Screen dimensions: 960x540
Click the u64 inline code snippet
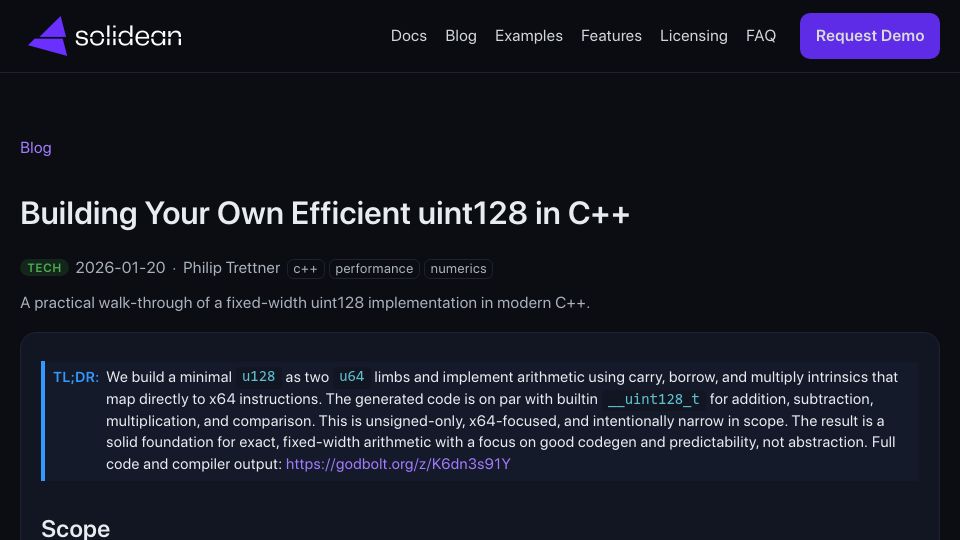pyautogui.click(x=351, y=377)
